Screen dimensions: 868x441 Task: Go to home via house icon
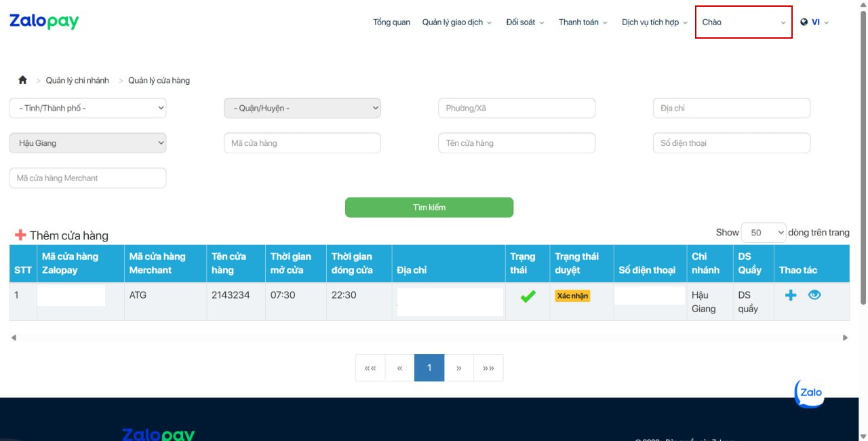(22, 80)
